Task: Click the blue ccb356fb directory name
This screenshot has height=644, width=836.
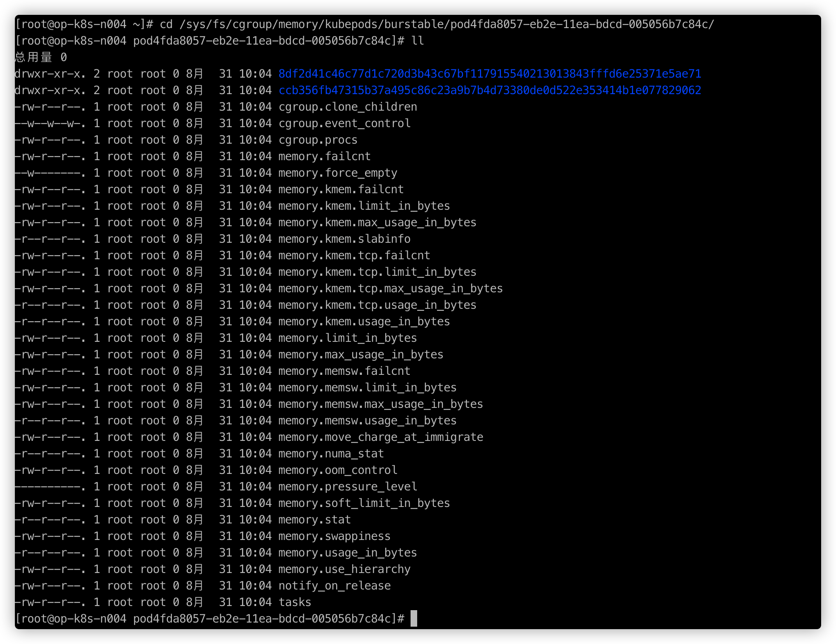Action: (489, 90)
